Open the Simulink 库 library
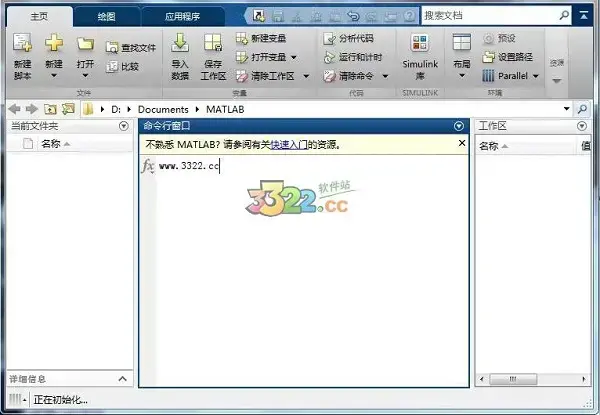The height and width of the screenshot is (415, 600). (x=420, y=57)
